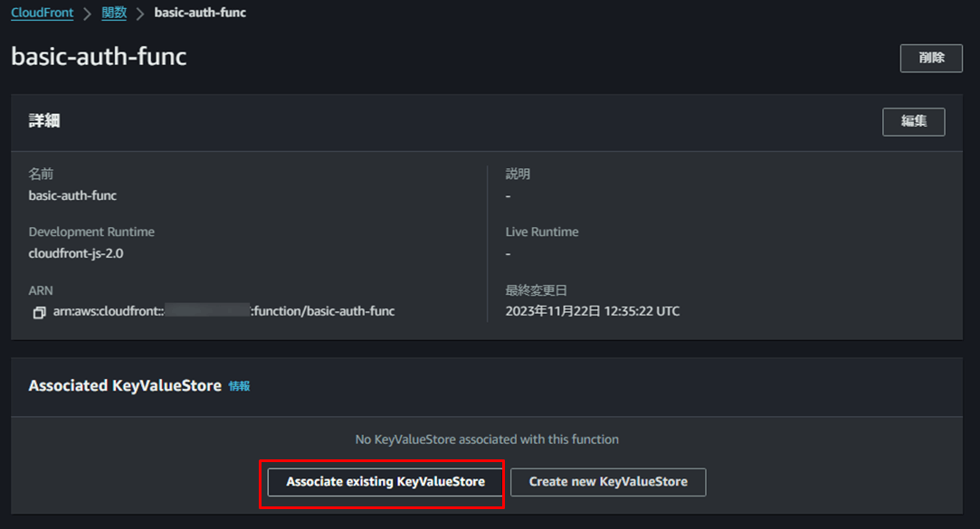980x529 pixels.
Task: Select basic-auth-func under the 名前 label
Action: pyautogui.click(x=72, y=195)
